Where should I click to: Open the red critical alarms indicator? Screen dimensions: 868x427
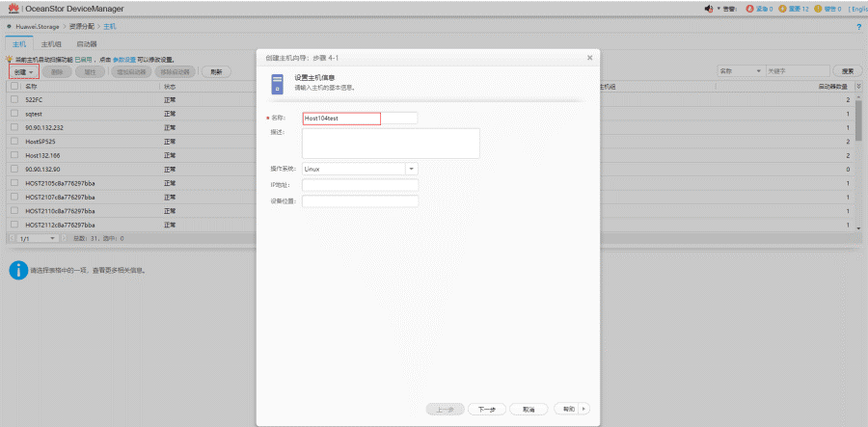coord(750,9)
